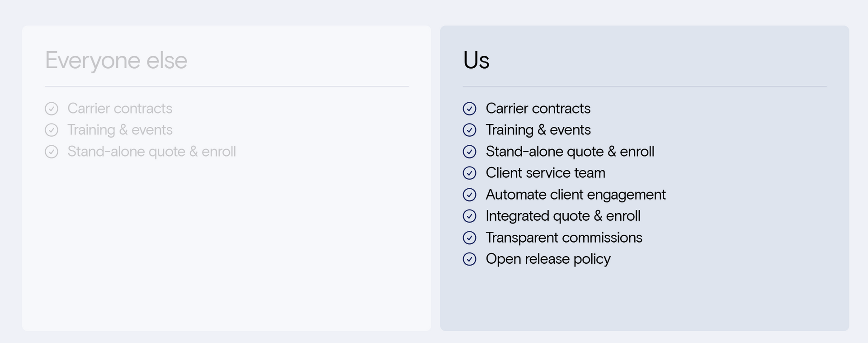The image size is (868, 343).
Task: Click dark 'Carrier contracts' text in Us card
Action: (x=538, y=109)
